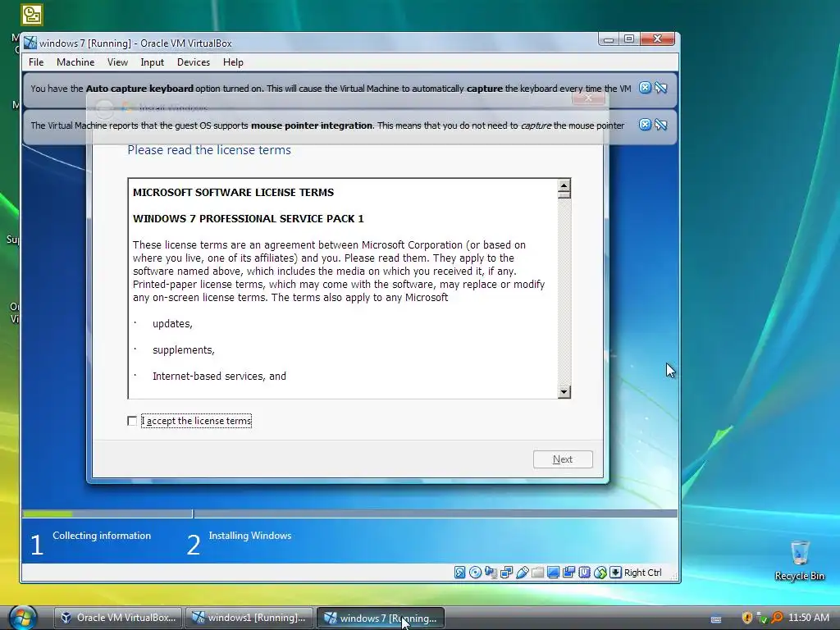Click the license text scrollbar up arrow
The height and width of the screenshot is (630, 840).
(x=564, y=186)
